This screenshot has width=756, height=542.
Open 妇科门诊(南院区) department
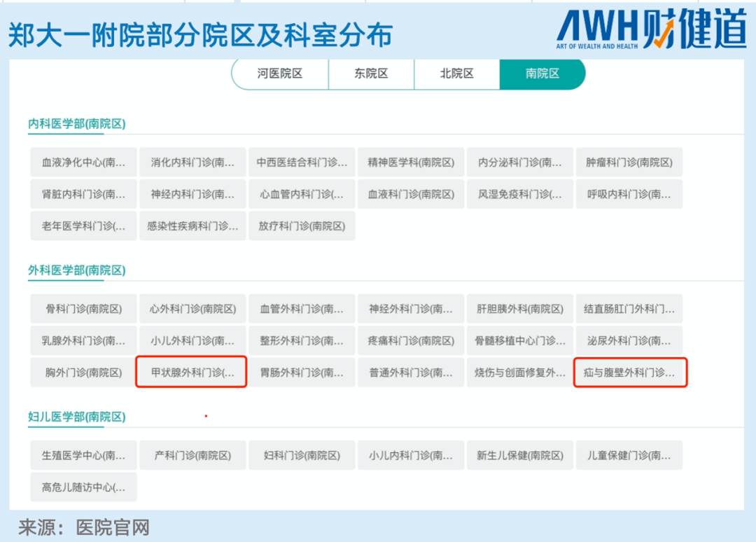(302, 456)
